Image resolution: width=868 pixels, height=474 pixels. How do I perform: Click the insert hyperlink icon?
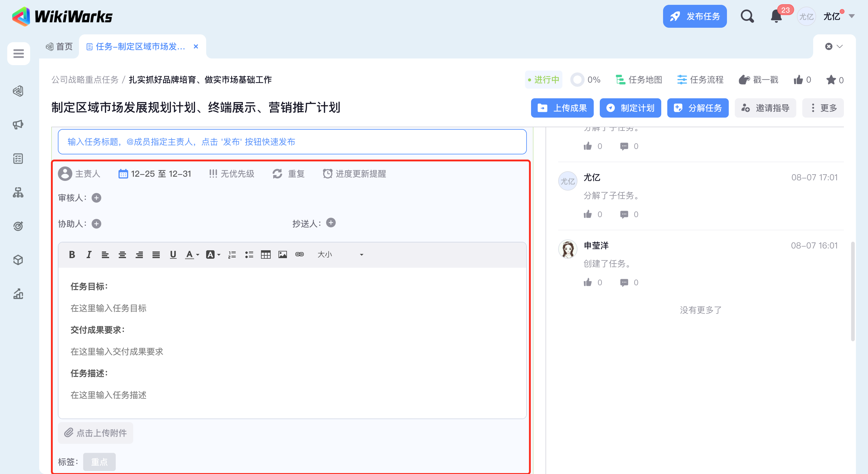coord(299,254)
